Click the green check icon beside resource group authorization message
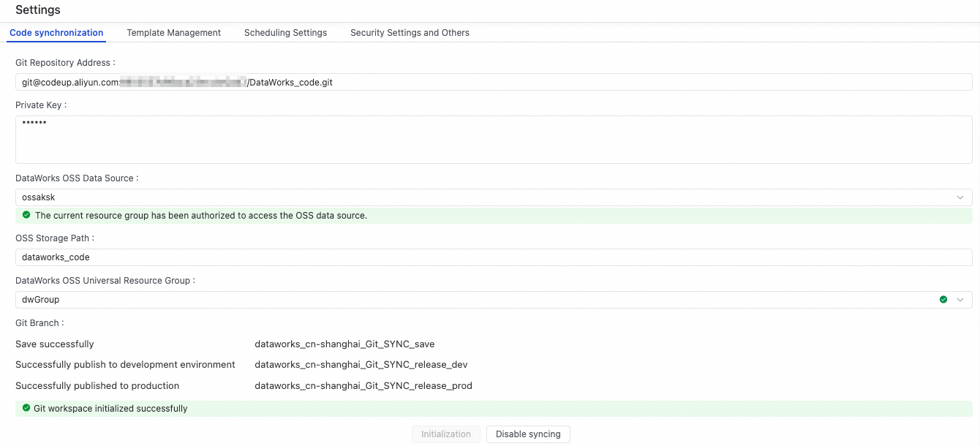The image size is (980, 446). [26, 216]
